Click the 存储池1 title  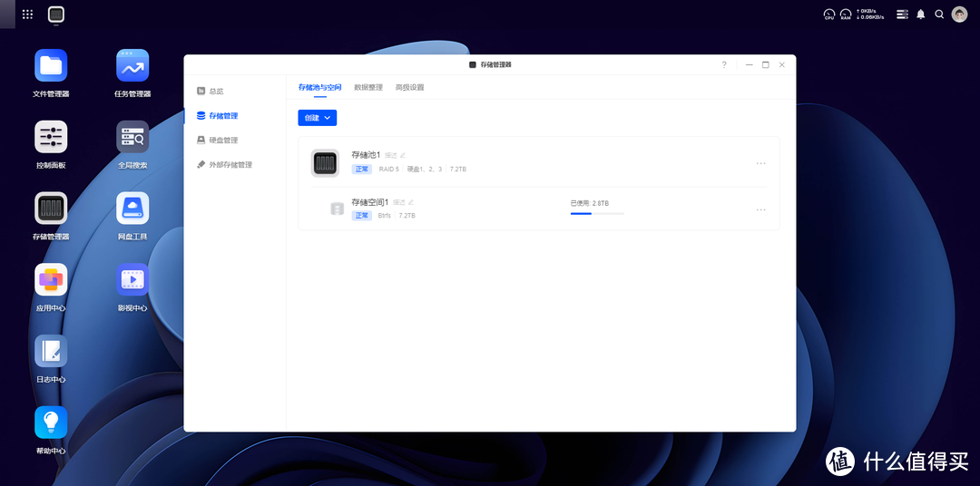click(x=366, y=155)
